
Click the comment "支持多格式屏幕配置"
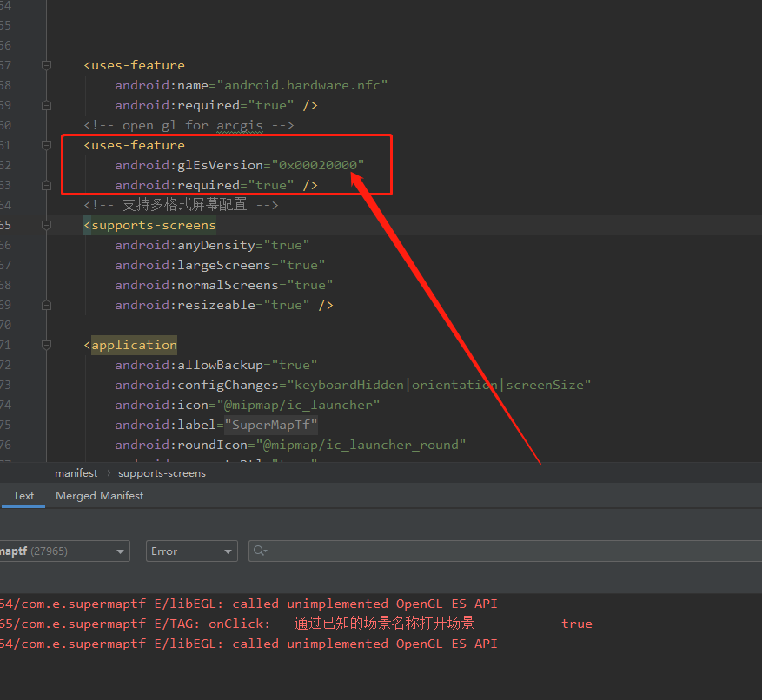(x=181, y=205)
